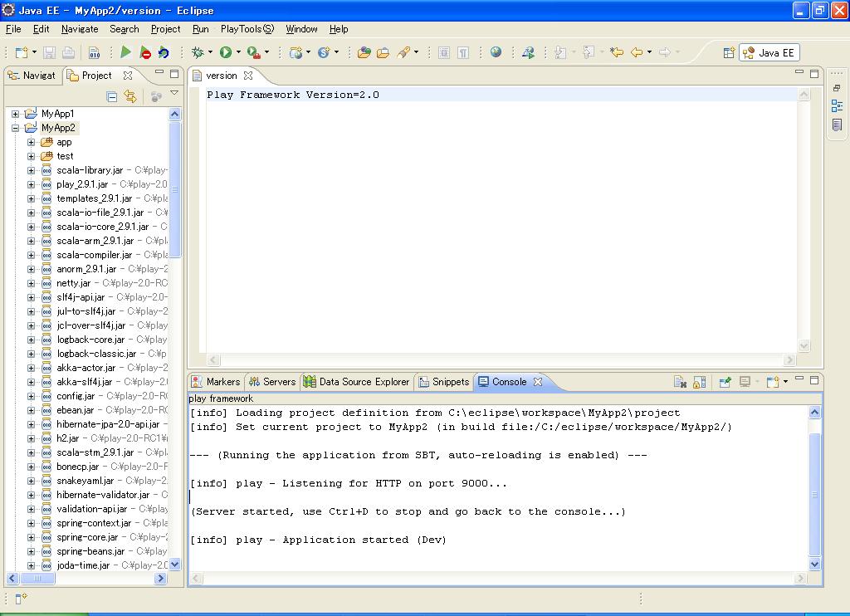The height and width of the screenshot is (616, 850).
Task: Close the version editor tab
Action: 248,76
